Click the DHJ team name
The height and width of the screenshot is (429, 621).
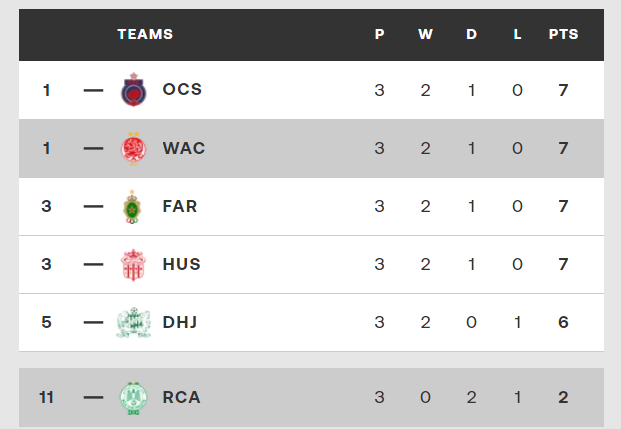pos(180,322)
